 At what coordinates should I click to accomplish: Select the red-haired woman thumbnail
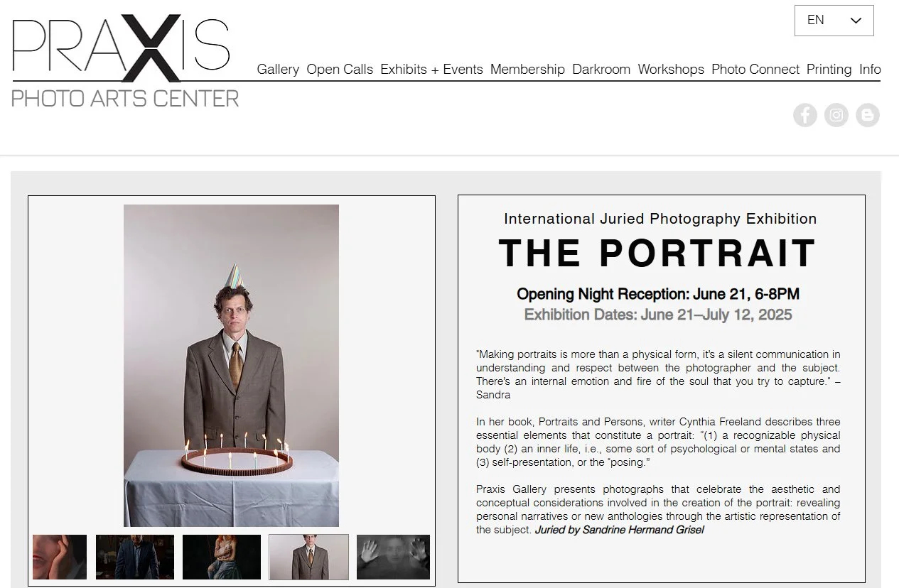222,557
